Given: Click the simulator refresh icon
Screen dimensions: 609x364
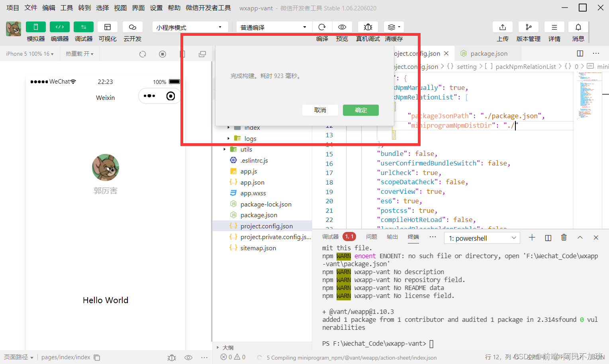Looking at the screenshot, I should [x=143, y=54].
